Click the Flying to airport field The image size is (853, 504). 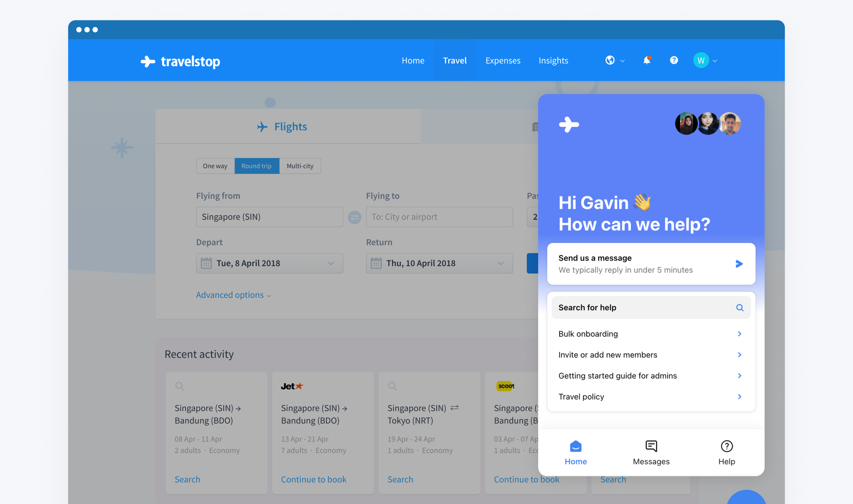[439, 217]
